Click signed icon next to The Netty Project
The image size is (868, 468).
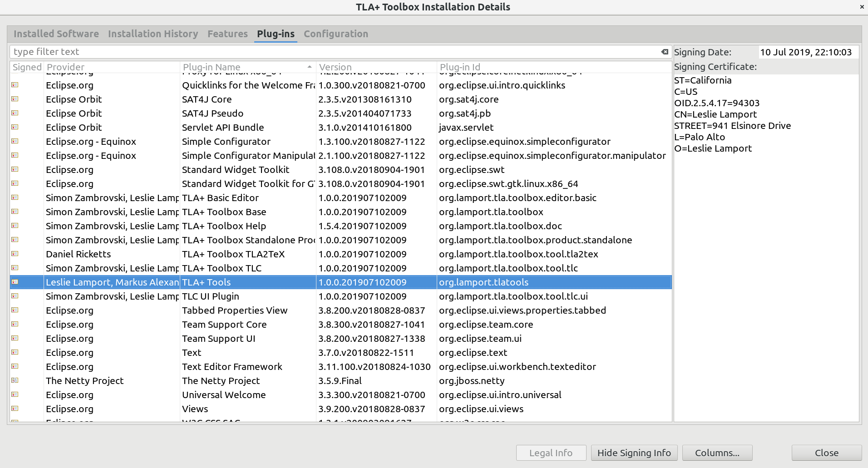pos(15,380)
